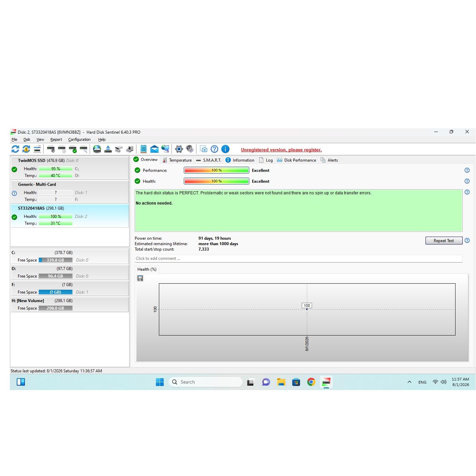Select the Health (%) graph tab
Screen dimensions: 476x476
click(147, 269)
